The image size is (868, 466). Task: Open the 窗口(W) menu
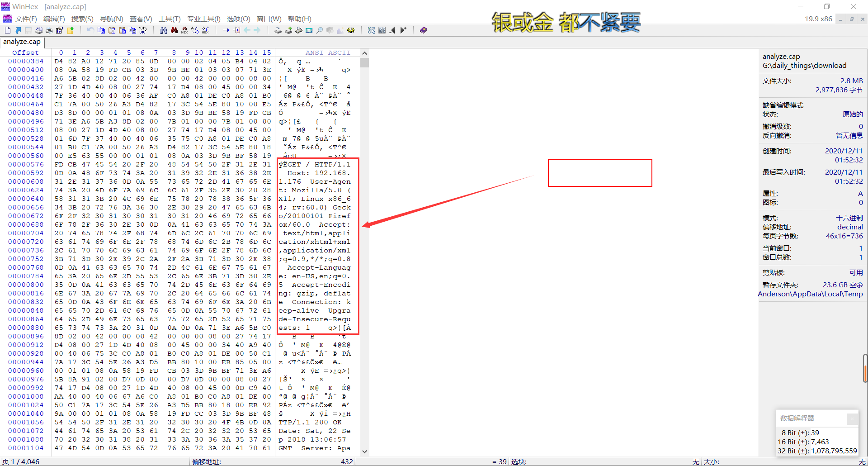coord(269,19)
